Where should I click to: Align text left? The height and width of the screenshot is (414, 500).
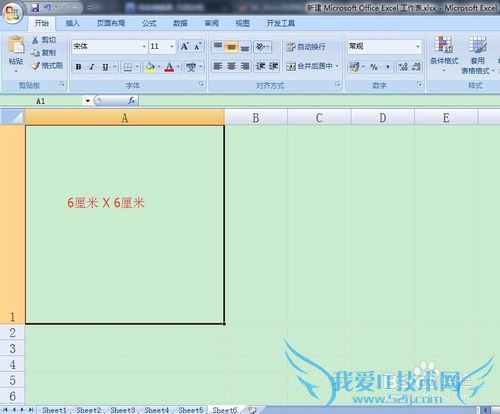pyautogui.click(x=218, y=66)
